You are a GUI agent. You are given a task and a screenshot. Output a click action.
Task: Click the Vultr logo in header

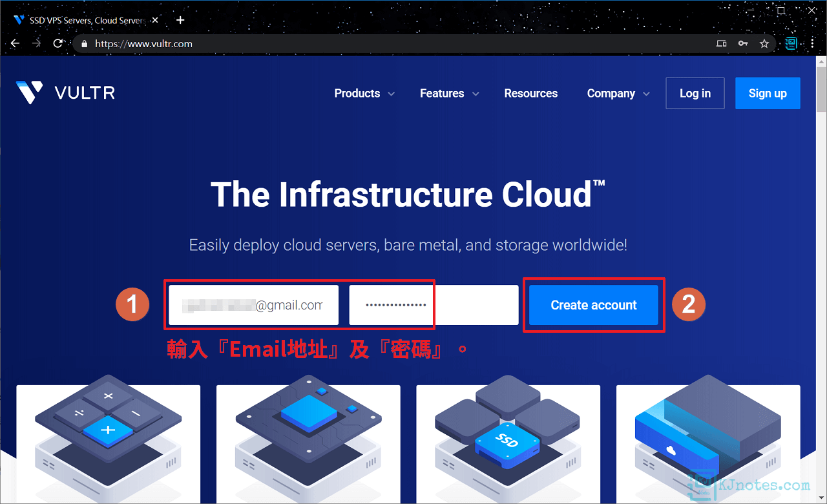[x=65, y=93]
